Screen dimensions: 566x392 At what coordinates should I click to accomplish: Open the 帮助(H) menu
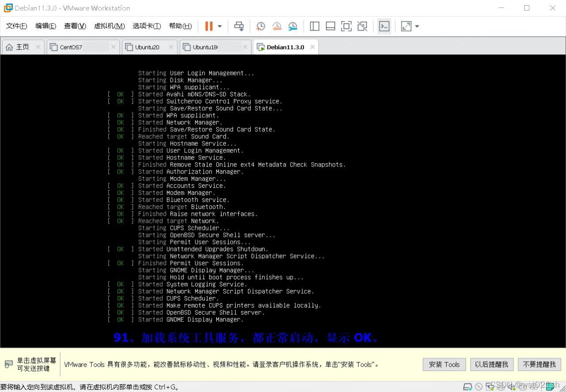click(180, 26)
